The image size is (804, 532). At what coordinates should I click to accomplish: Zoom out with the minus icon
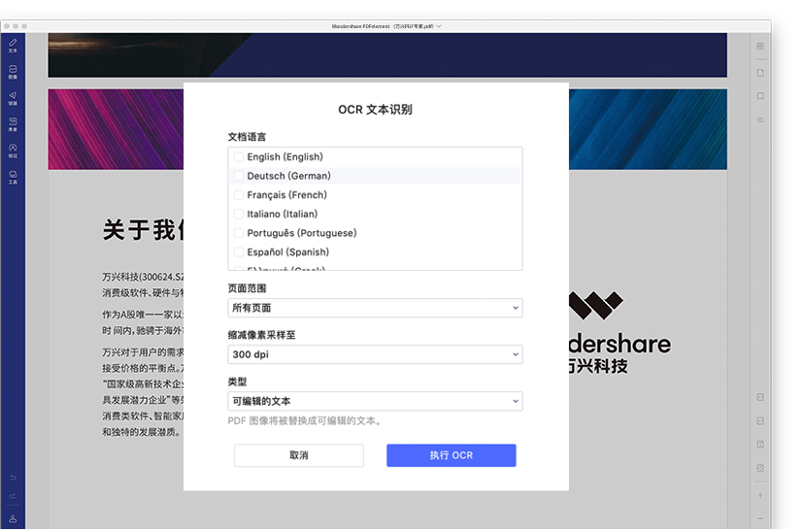pos(760,518)
